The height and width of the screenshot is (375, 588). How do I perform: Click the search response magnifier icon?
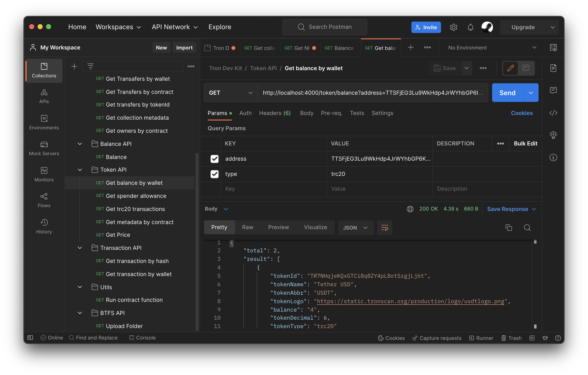527,228
